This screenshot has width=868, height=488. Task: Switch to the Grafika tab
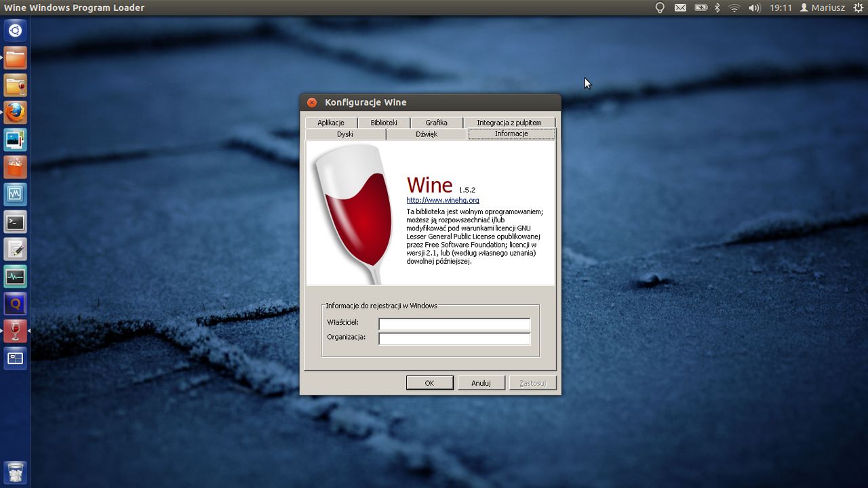click(436, 123)
